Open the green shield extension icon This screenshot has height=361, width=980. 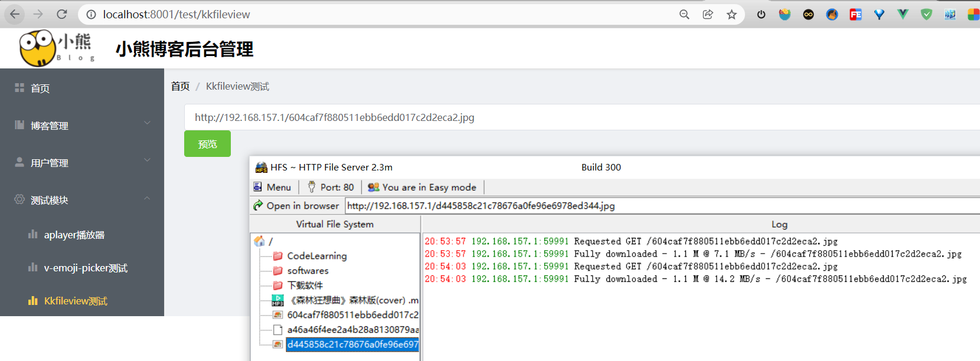tap(926, 14)
